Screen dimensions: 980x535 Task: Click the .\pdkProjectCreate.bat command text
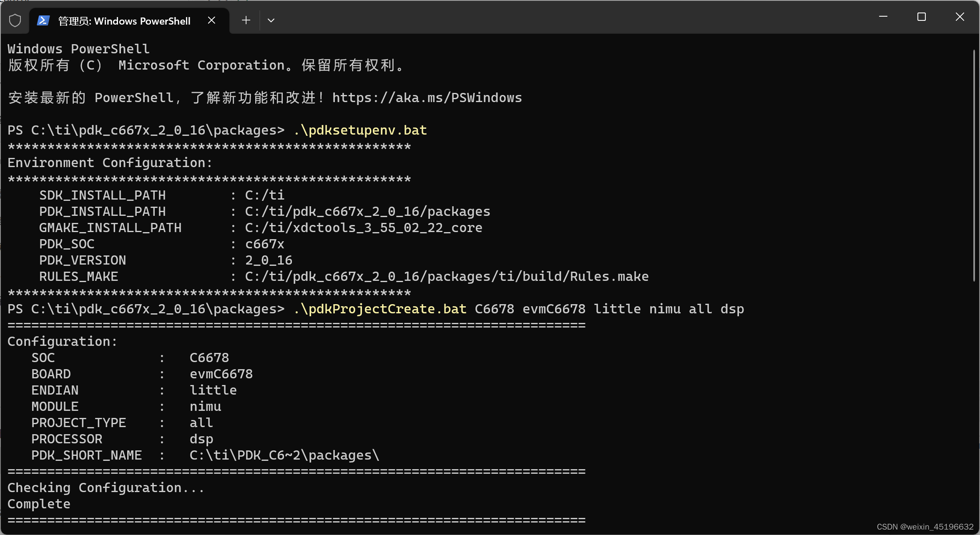point(380,309)
